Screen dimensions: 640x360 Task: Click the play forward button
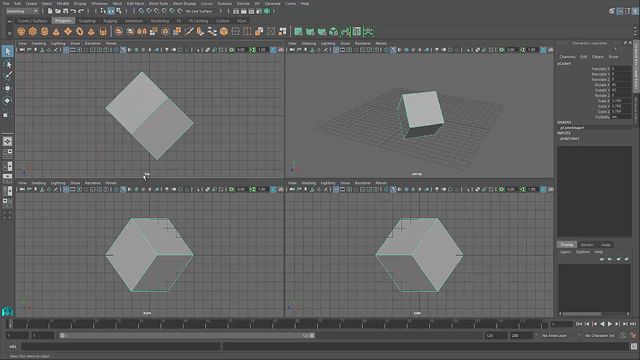tap(610, 324)
